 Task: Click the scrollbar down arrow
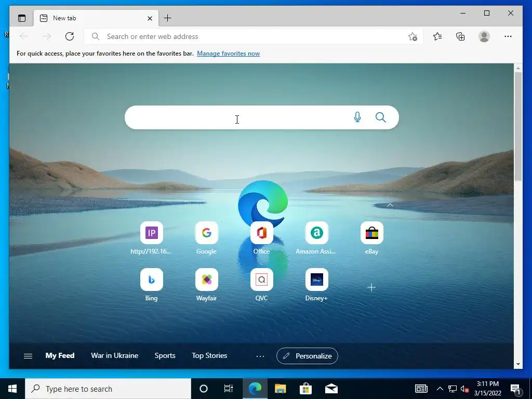click(x=518, y=364)
